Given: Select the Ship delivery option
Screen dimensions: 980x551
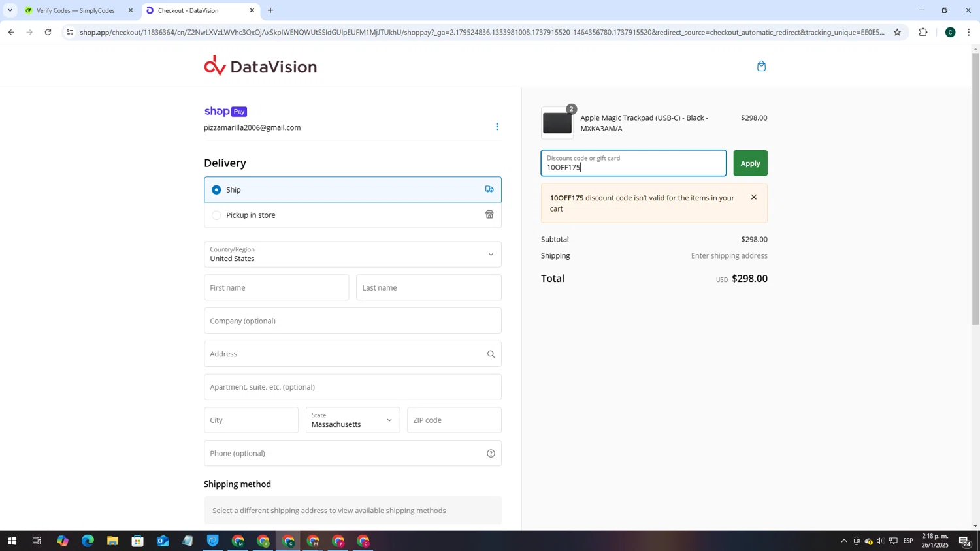Looking at the screenshot, I should pos(353,189).
